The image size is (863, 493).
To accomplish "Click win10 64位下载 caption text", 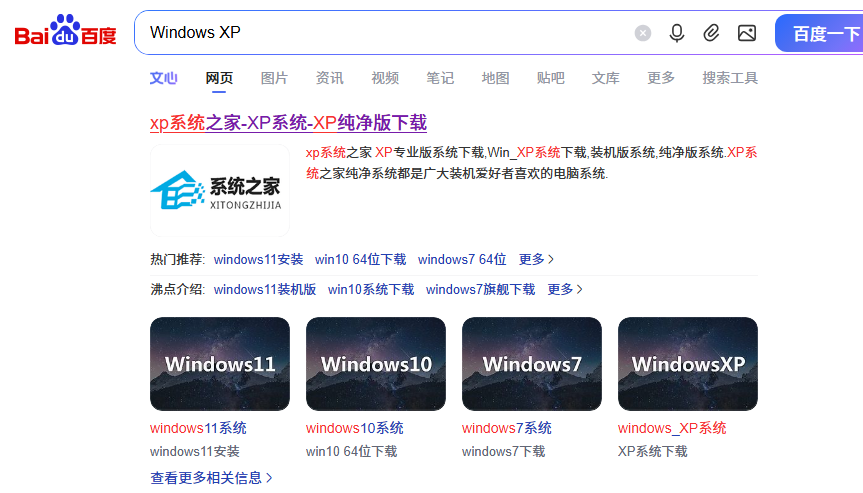I will point(351,452).
